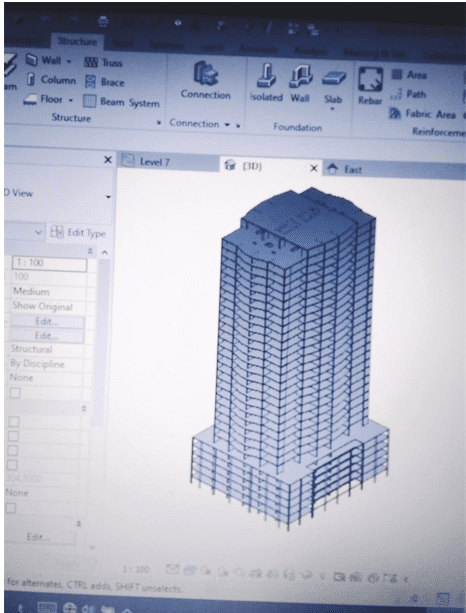Switch to the Structure ribbon tab
This screenshot has width=466, height=613.
pyautogui.click(x=77, y=41)
